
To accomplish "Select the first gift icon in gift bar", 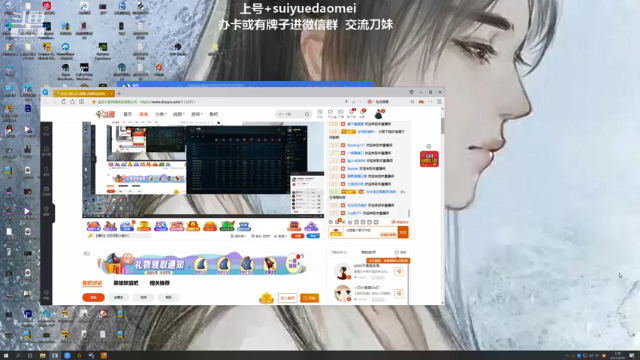I will (x=93, y=226).
